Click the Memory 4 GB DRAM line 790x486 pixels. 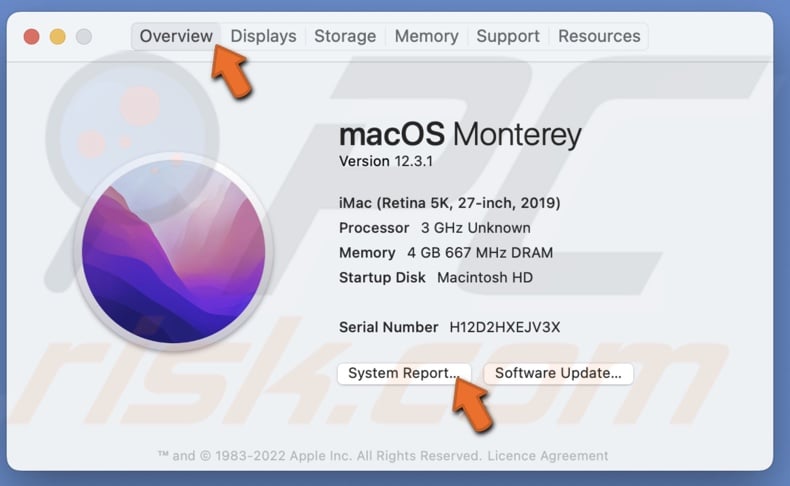445,253
